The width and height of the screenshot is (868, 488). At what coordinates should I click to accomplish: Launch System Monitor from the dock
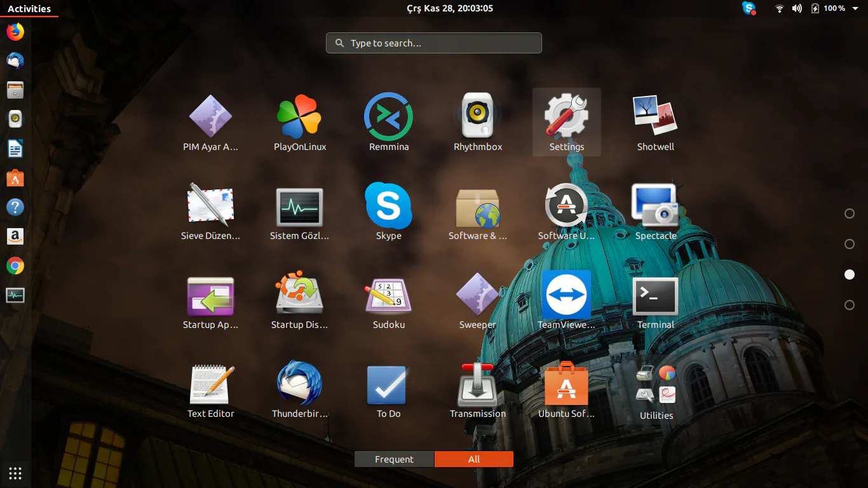tap(15, 295)
